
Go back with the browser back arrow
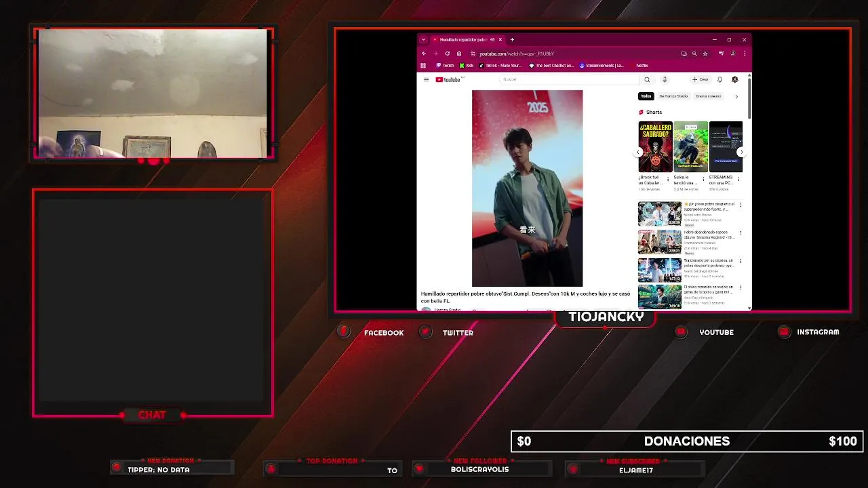[424, 54]
